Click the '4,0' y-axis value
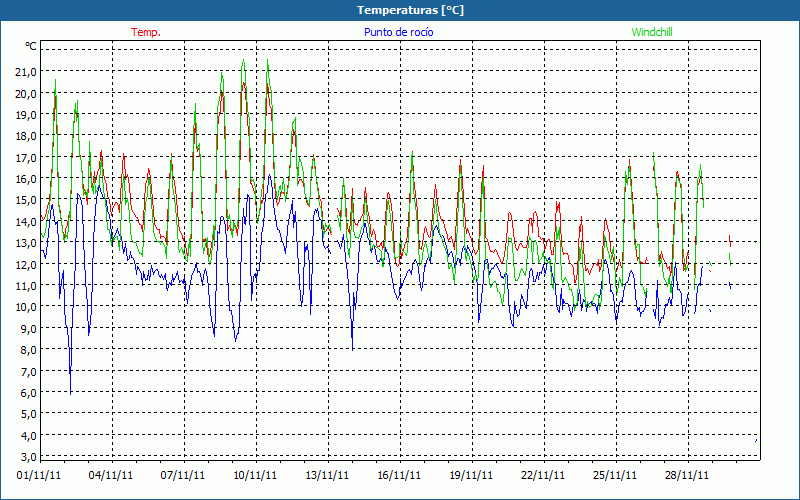Image resolution: width=800 pixels, height=500 pixels. (x=29, y=435)
